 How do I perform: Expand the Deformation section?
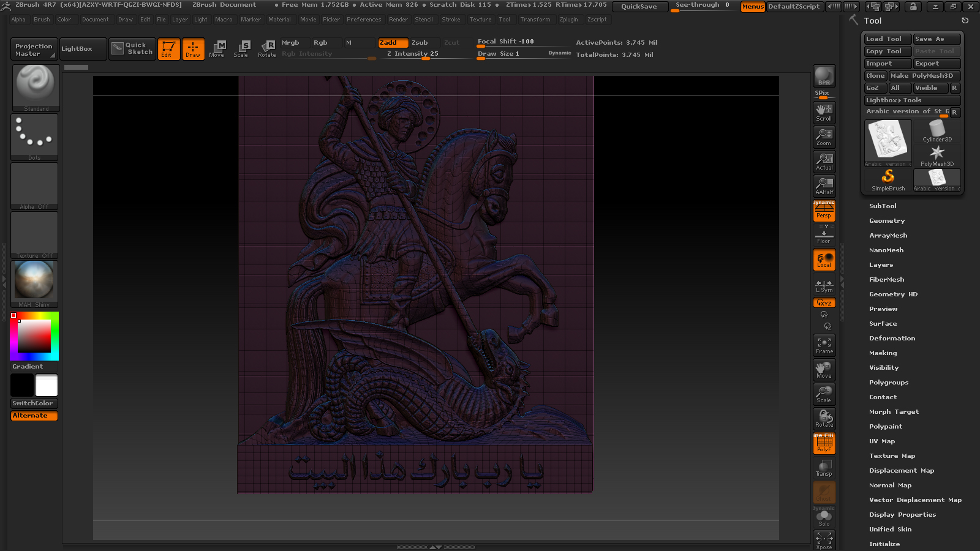click(892, 339)
